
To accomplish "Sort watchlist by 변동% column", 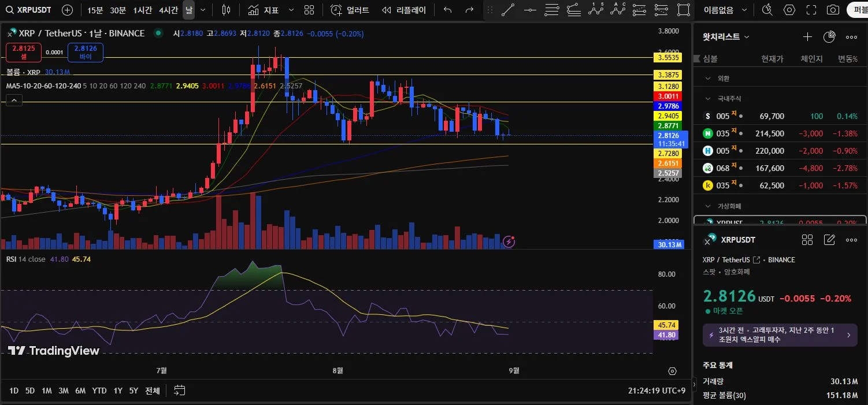I will tap(848, 59).
